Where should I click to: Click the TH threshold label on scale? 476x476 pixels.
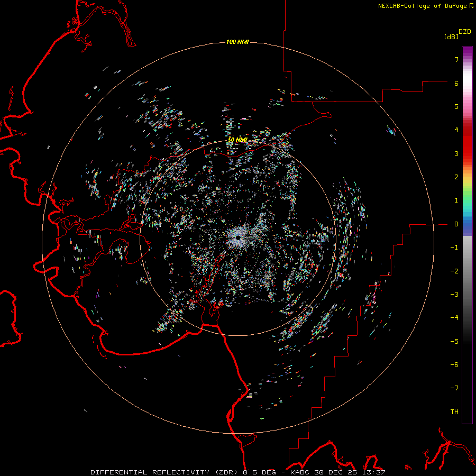[454, 412]
